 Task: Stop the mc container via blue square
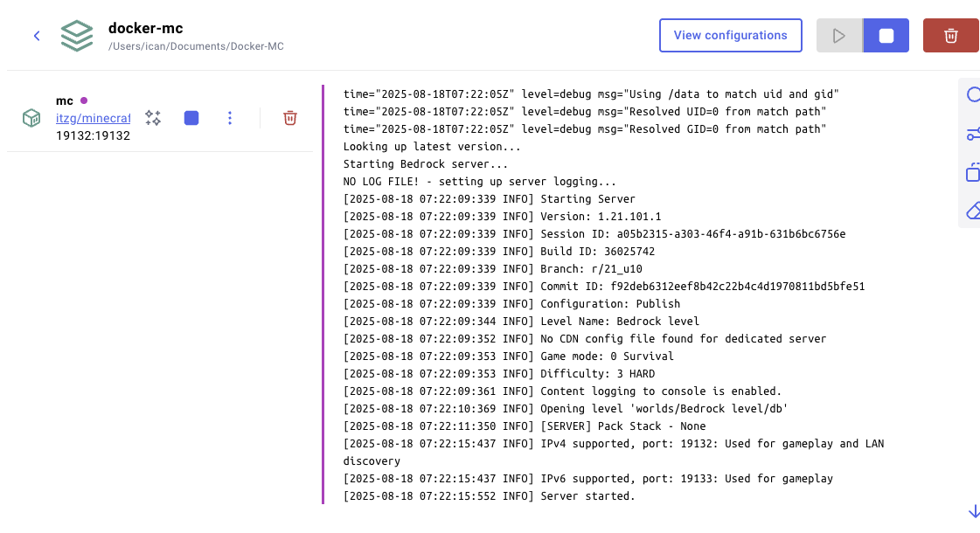point(191,118)
